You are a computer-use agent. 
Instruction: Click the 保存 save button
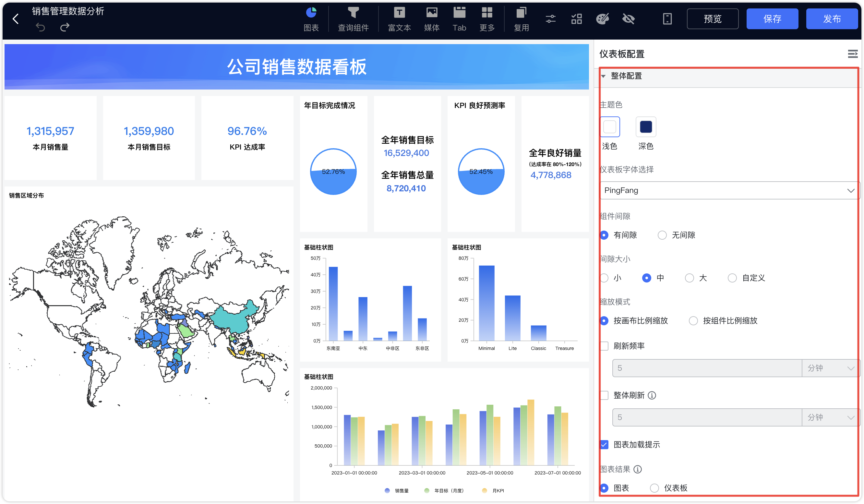pyautogui.click(x=772, y=19)
